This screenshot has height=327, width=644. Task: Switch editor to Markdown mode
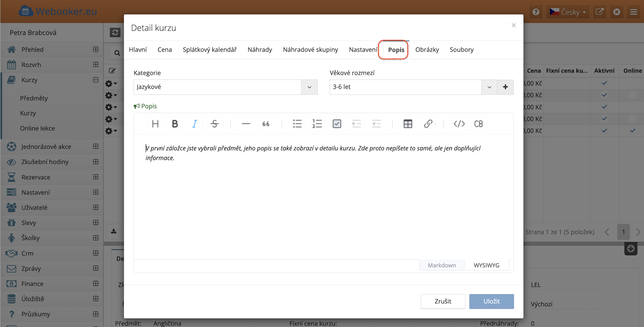442,265
